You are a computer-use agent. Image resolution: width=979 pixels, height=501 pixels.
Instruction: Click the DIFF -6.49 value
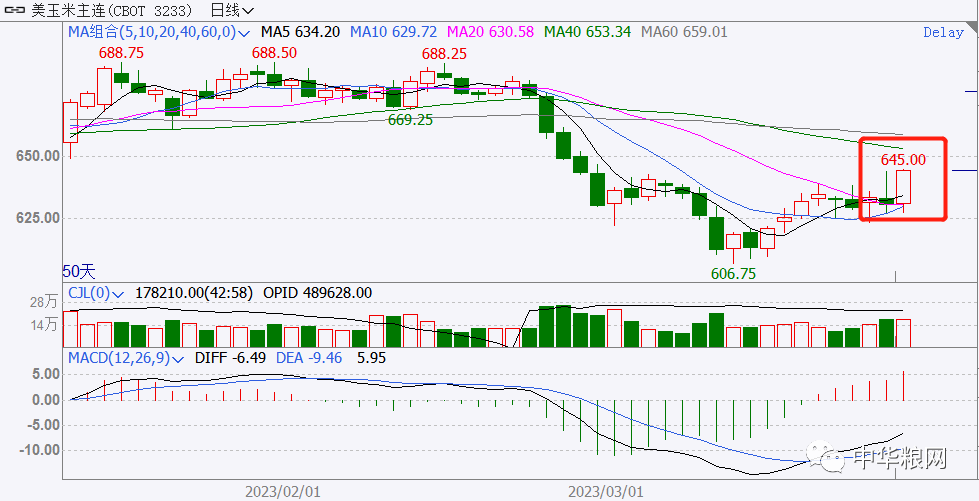230,358
